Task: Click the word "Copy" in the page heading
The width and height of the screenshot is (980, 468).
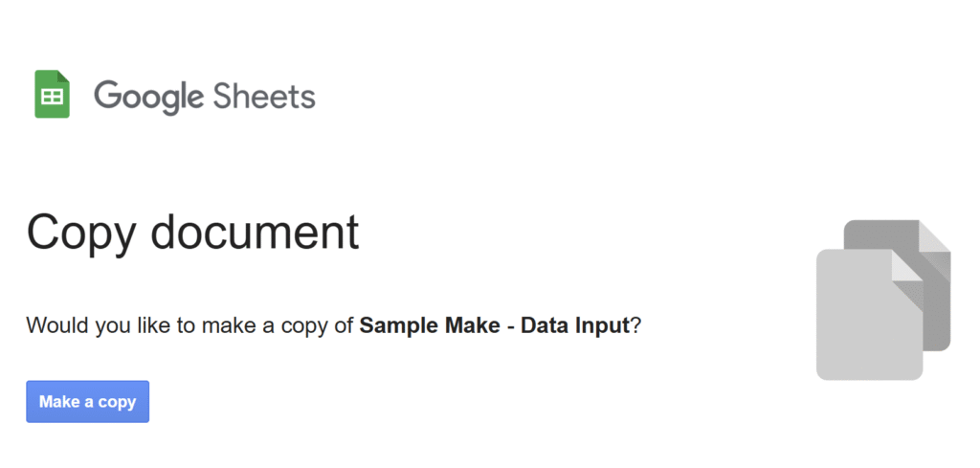Action: [80, 233]
